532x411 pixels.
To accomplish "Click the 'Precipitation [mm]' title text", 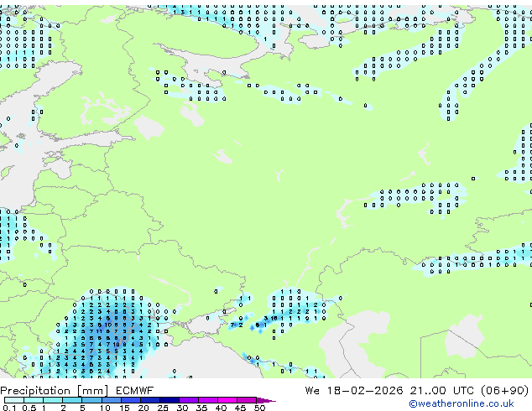I will point(54,391).
